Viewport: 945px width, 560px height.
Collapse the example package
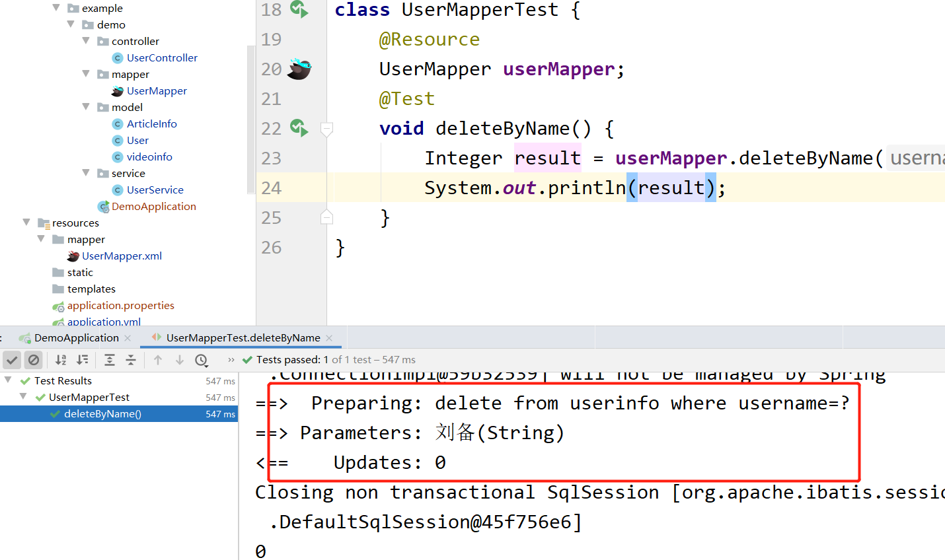click(56, 8)
